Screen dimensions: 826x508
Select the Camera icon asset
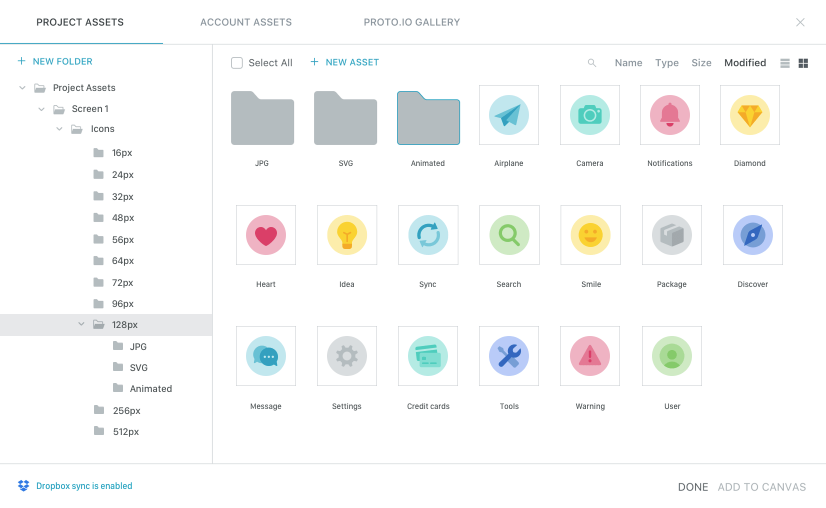point(589,115)
